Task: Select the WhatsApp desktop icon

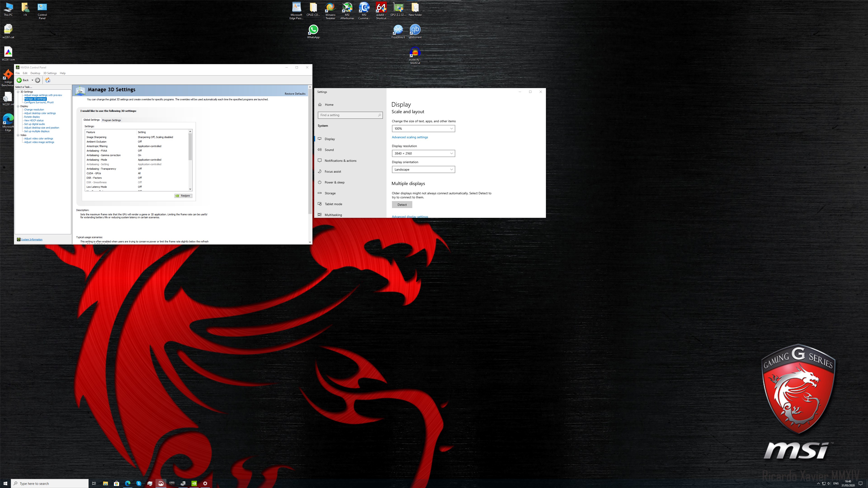Action: point(313,32)
